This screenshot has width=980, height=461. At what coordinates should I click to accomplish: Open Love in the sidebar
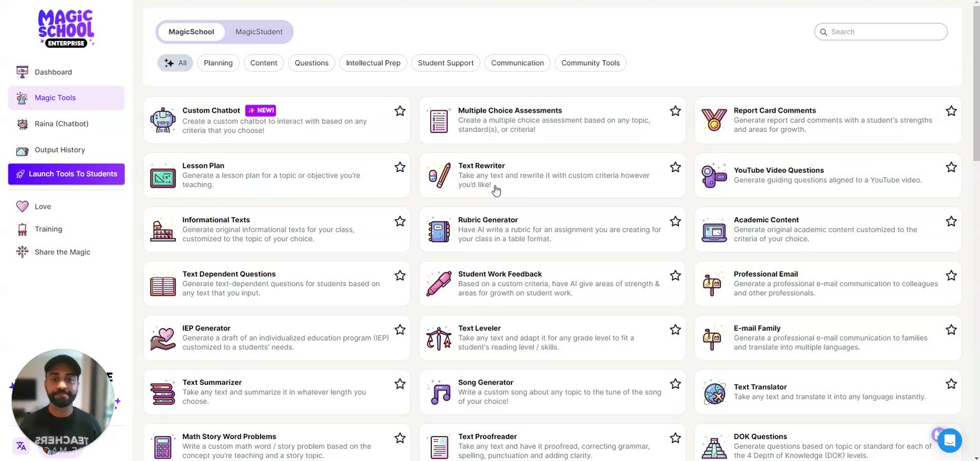pyautogui.click(x=66, y=206)
